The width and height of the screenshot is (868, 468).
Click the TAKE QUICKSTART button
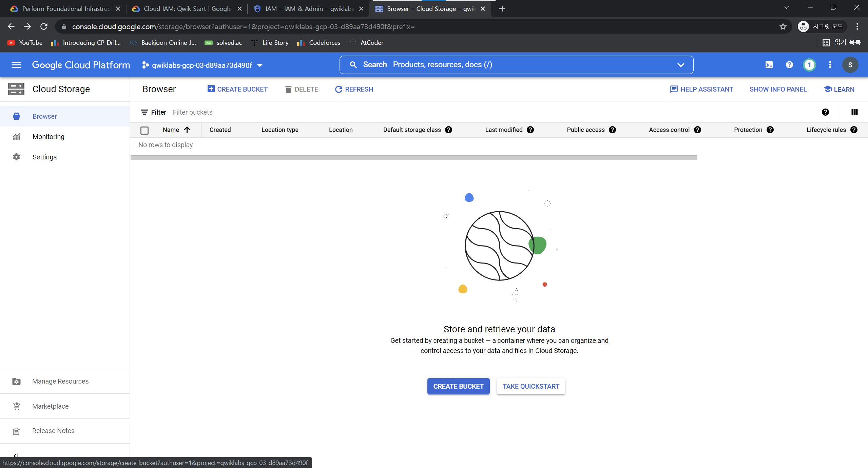[531, 386]
